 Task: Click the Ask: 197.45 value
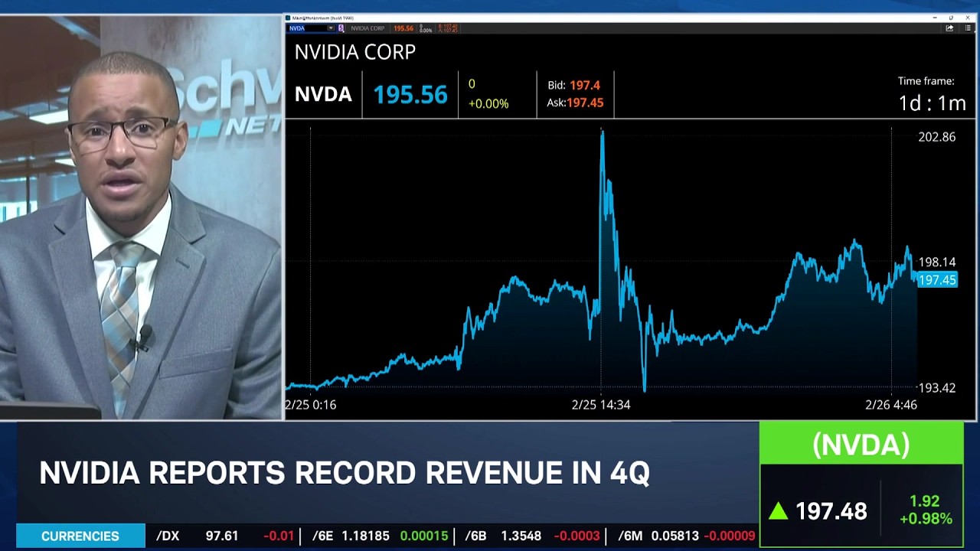coord(575,103)
